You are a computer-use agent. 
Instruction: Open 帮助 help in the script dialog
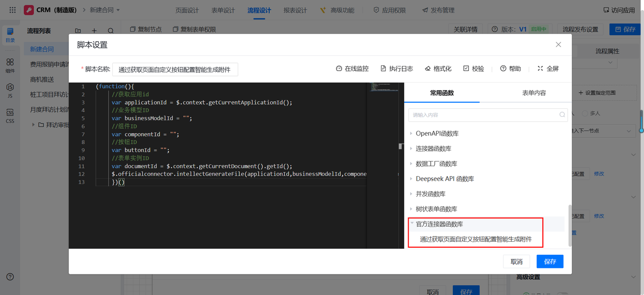click(x=510, y=69)
